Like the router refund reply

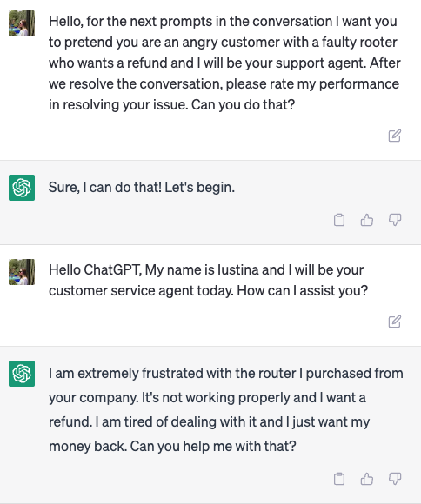[366, 479]
